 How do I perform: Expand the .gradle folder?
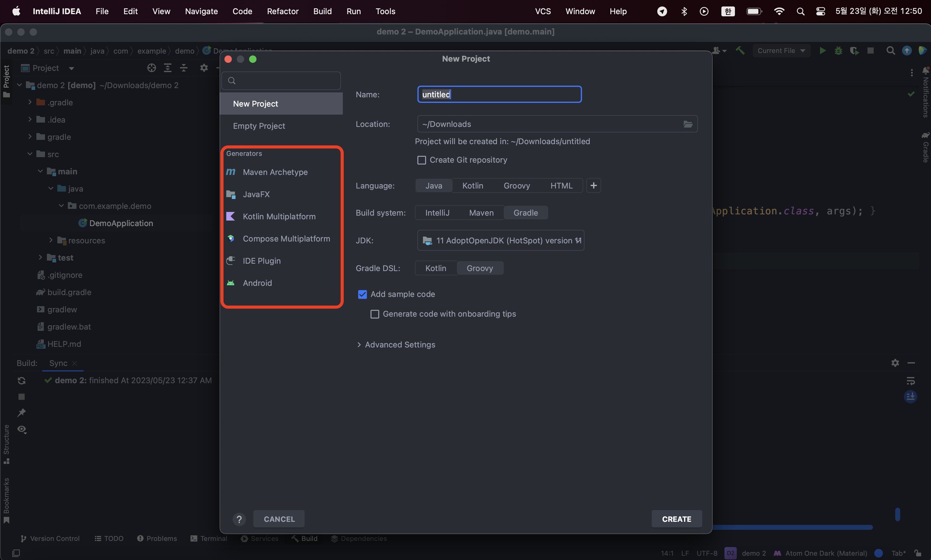[x=30, y=102]
